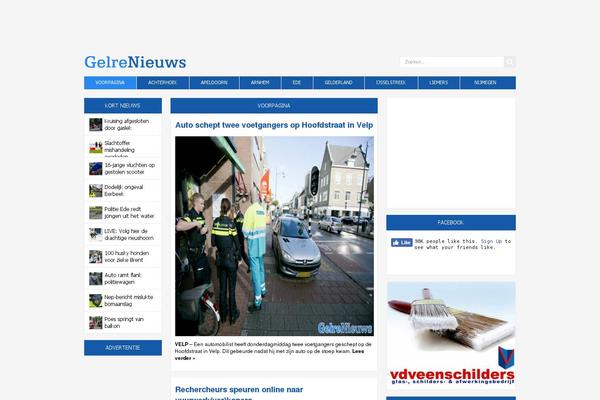Image resolution: width=600 pixels, height=400 pixels.
Task: Open 'Auto ramt flank politiewagen' item
Action: [123, 279]
